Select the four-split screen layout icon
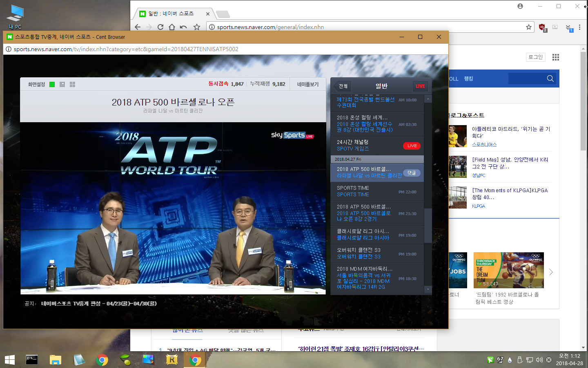The height and width of the screenshot is (368, 588). [72, 84]
